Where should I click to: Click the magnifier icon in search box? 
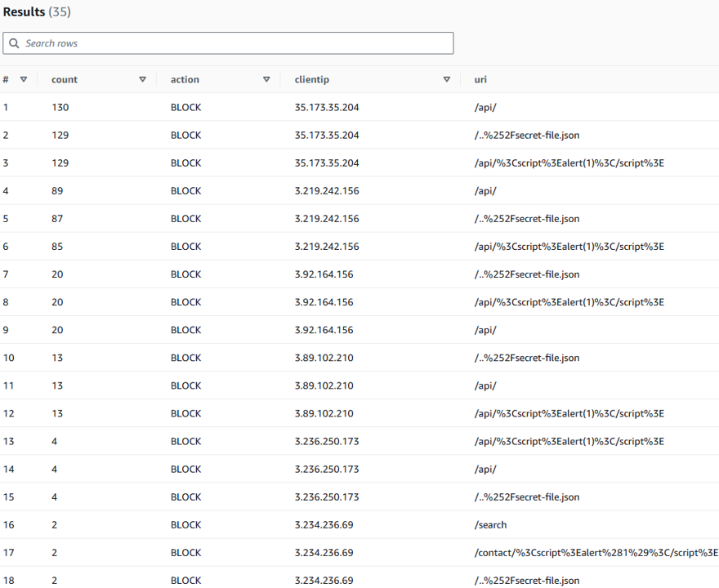coord(15,43)
